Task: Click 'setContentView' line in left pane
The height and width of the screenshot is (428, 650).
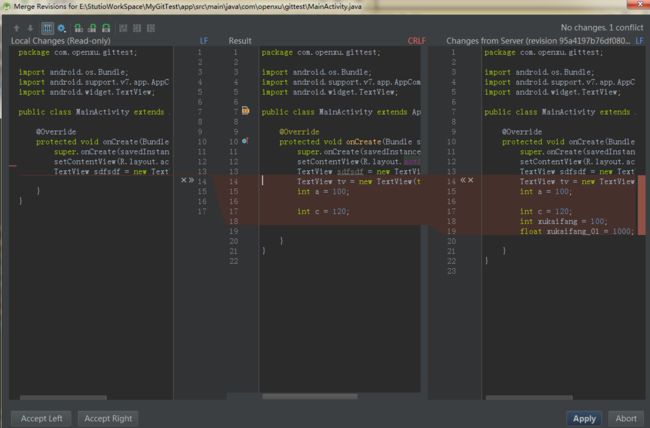Action: pyautogui.click(x=112, y=162)
